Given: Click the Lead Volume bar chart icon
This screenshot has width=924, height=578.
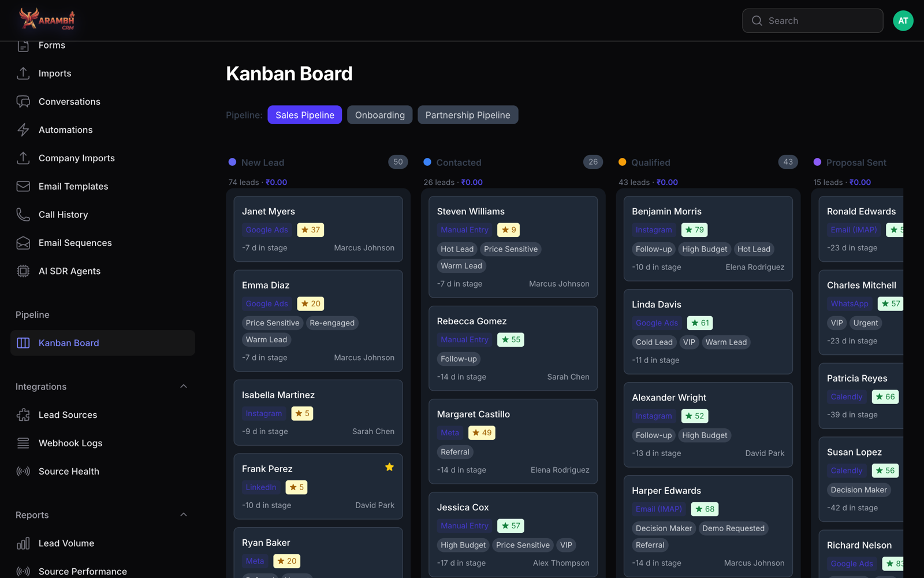Looking at the screenshot, I should click(23, 543).
